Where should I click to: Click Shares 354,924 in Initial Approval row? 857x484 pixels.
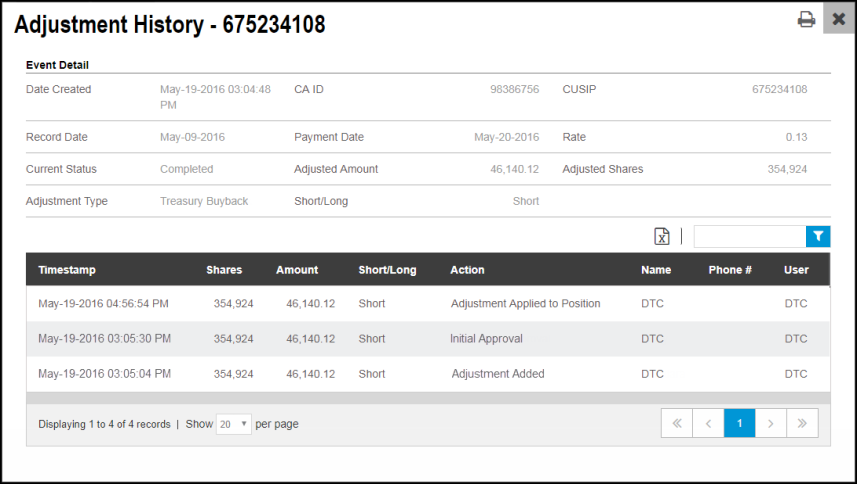233,339
